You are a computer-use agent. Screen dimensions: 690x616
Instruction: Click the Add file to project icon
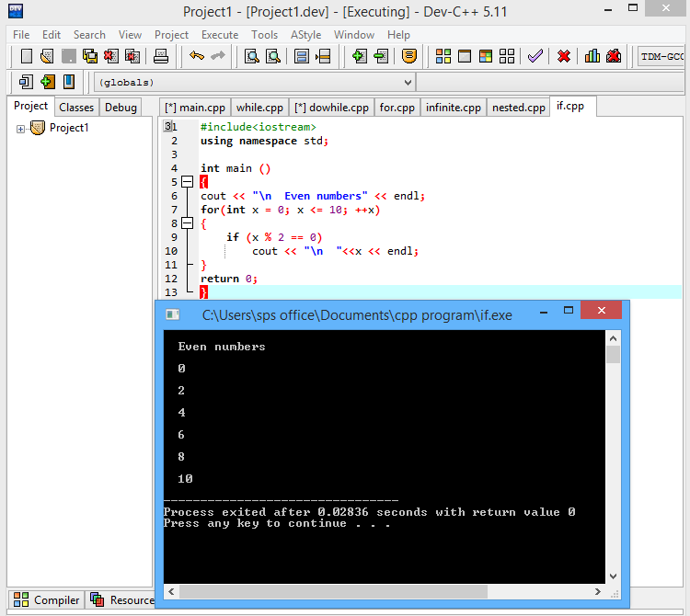click(x=359, y=56)
